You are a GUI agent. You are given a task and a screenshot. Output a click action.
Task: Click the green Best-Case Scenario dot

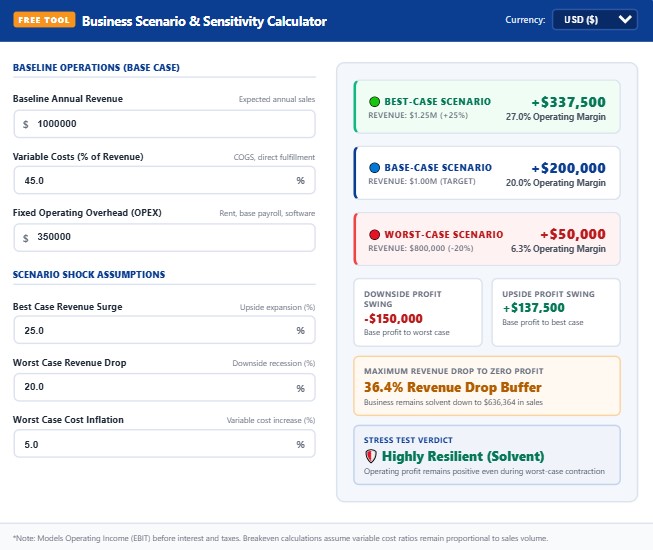coord(374,102)
